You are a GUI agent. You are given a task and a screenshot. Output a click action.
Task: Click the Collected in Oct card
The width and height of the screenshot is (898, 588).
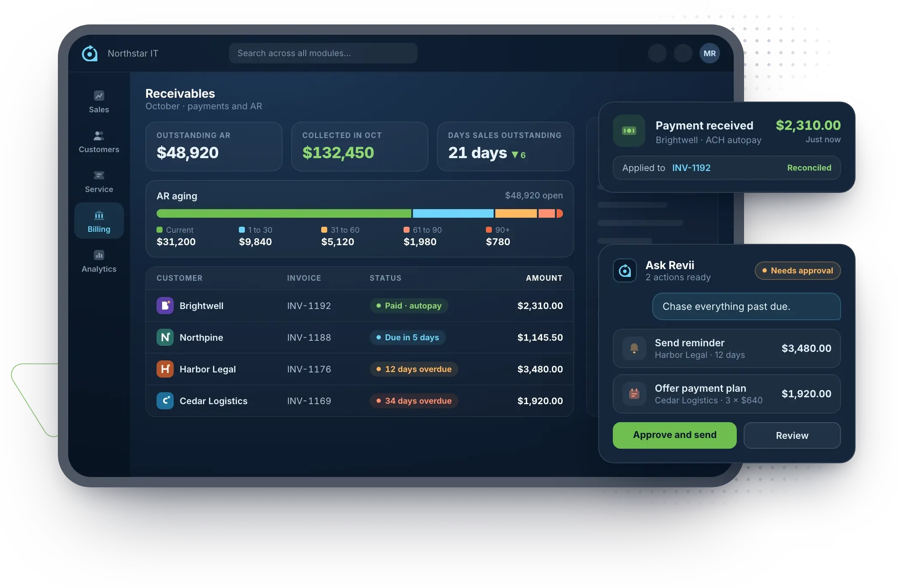[359, 147]
